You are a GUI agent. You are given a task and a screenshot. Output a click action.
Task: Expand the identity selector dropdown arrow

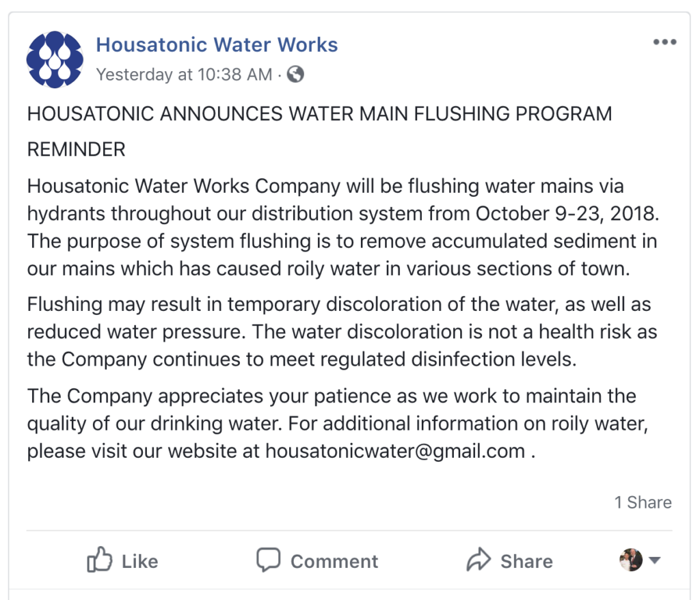tap(654, 560)
